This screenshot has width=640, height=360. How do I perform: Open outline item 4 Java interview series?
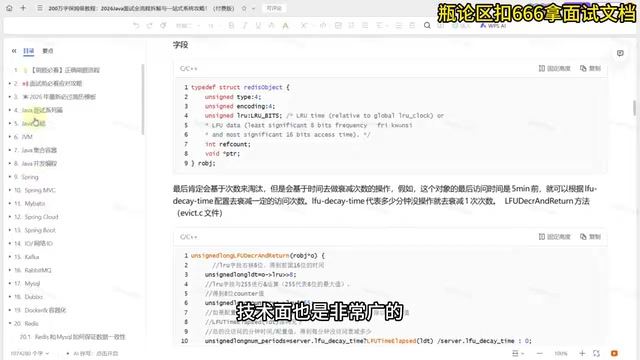38,110
